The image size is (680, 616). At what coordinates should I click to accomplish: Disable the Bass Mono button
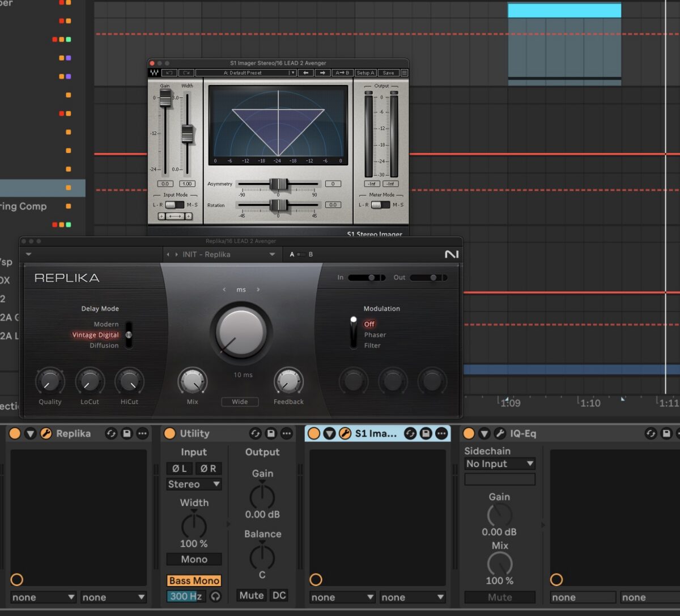click(194, 581)
